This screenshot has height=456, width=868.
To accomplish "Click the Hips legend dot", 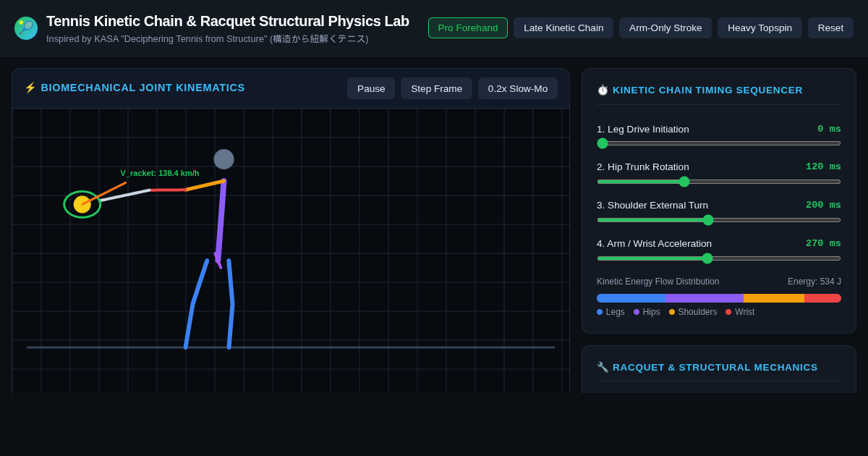I will [x=637, y=312].
